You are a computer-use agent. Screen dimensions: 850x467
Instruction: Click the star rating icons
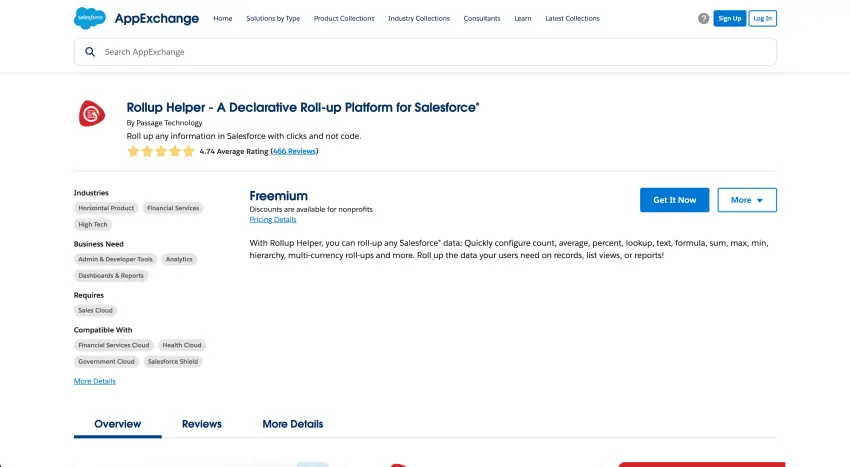(x=160, y=152)
